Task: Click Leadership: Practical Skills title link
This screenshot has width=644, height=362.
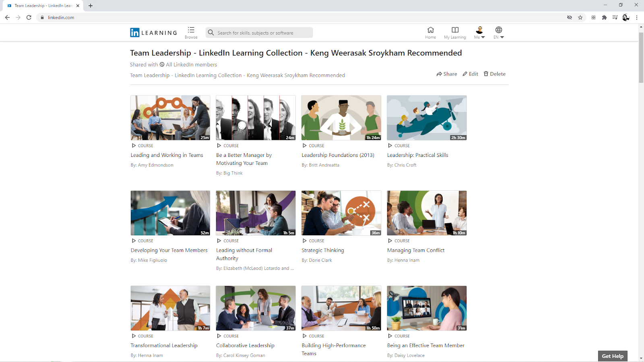Action: point(417,155)
